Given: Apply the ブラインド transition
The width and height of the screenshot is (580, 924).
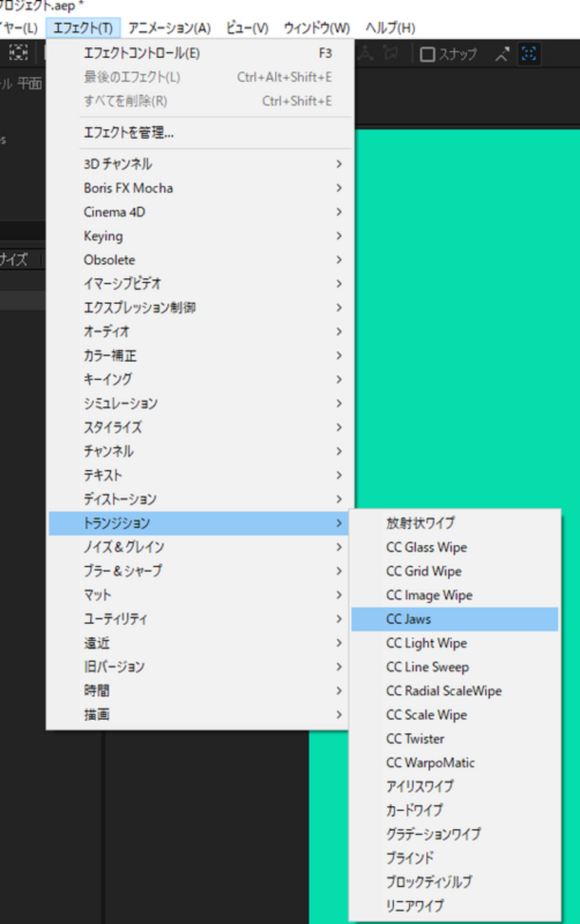Looking at the screenshot, I should [x=455, y=858].
